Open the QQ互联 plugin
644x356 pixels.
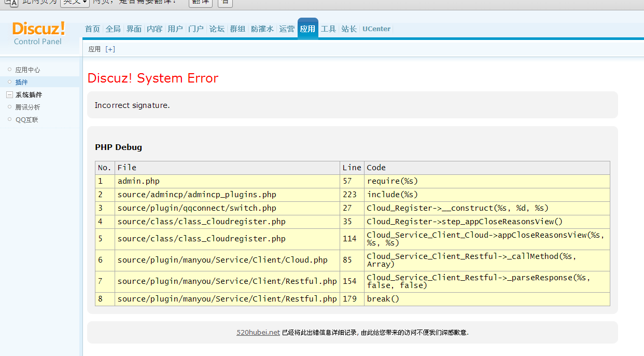[x=27, y=119]
